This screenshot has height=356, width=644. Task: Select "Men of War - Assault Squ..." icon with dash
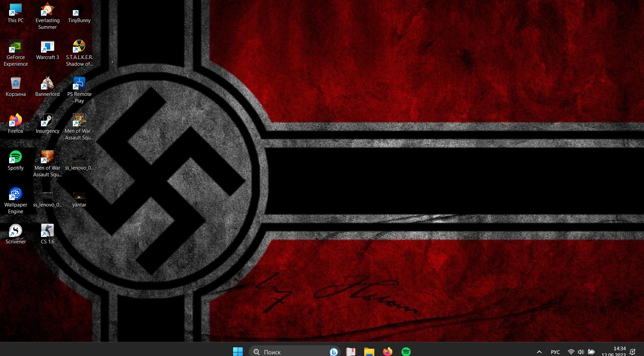(79, 127)
